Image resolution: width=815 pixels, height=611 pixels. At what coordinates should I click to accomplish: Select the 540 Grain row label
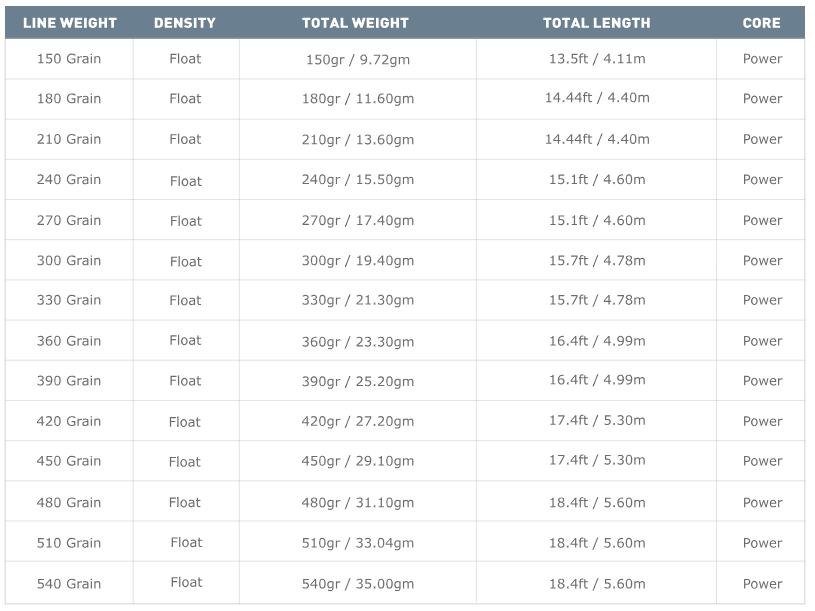tap(69, 584)
